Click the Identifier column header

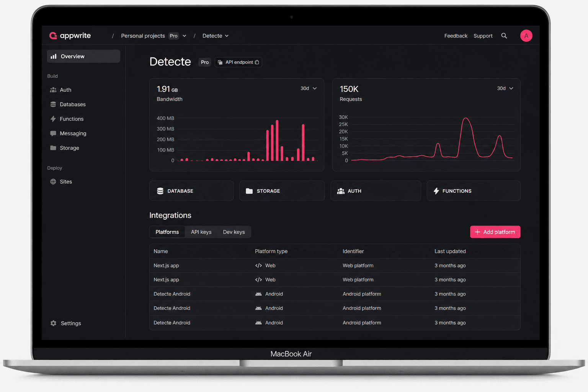point(353,251)
